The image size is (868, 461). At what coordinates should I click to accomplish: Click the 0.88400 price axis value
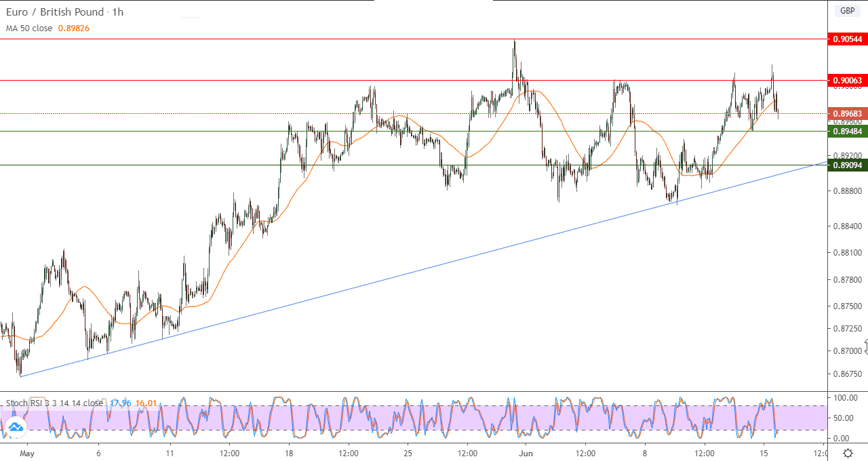848,226
